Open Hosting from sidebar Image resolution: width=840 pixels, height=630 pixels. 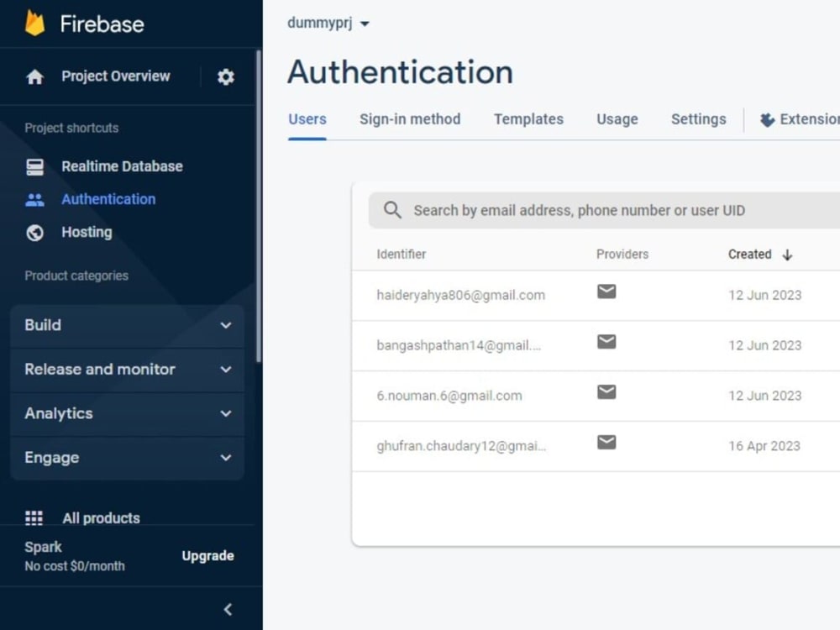87,232
